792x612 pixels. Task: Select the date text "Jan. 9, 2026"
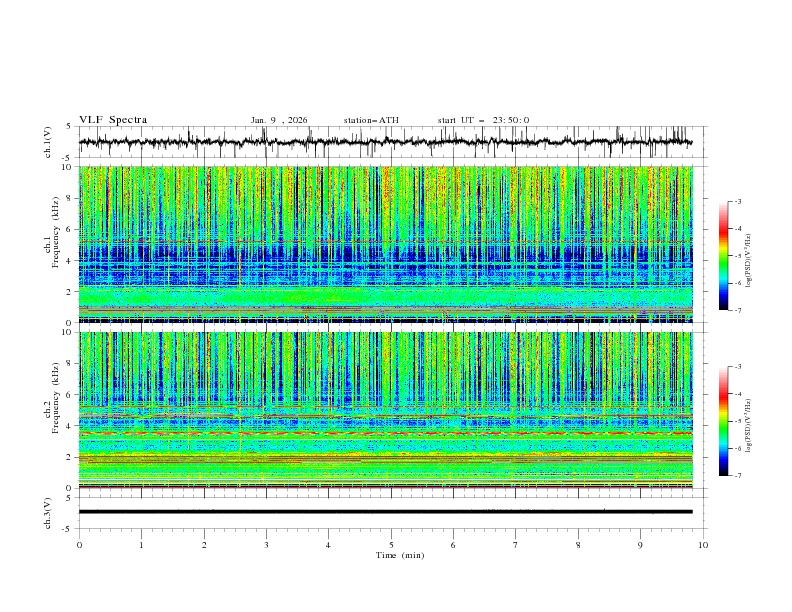tap(279, 120)
